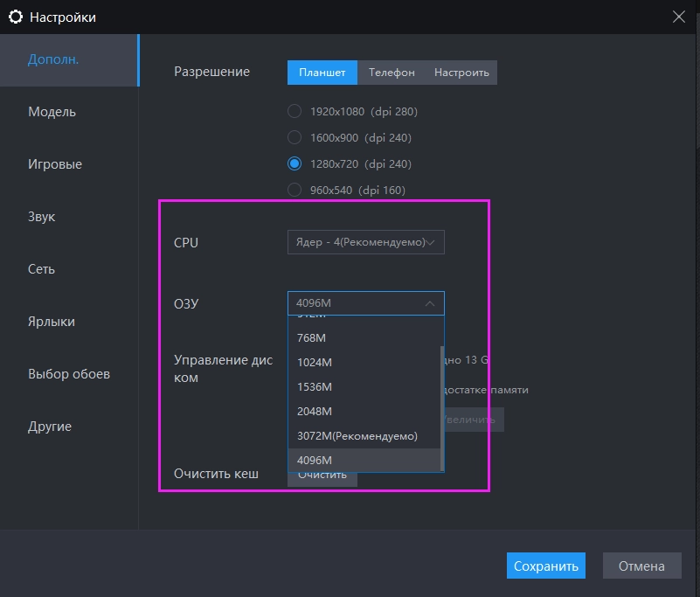Screen dimensions: 700x597
Task: Click the settings gear icon in title bar
Action: [16, 17]
